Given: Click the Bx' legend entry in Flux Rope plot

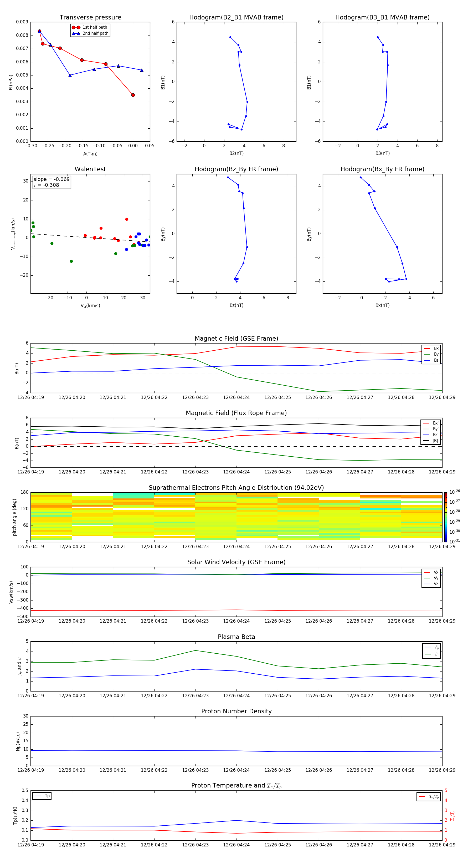Looking at the screenshot, I should [431, 423].
